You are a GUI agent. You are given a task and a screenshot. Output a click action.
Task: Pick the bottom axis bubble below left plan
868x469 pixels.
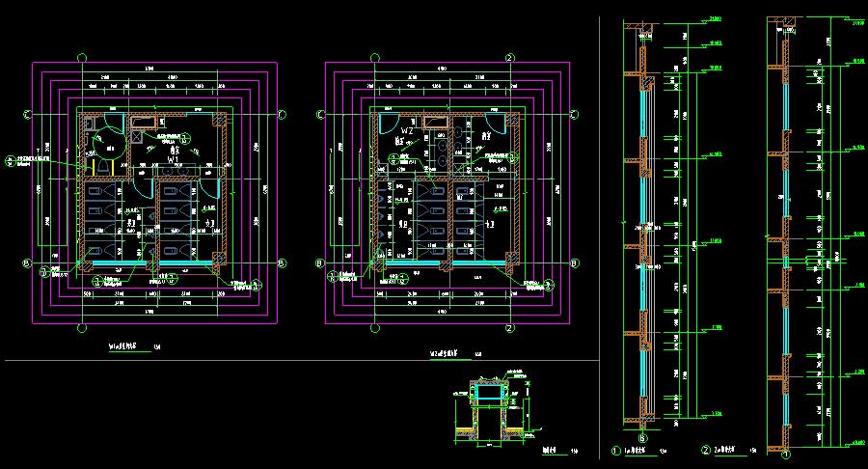(x=83, y=328)
